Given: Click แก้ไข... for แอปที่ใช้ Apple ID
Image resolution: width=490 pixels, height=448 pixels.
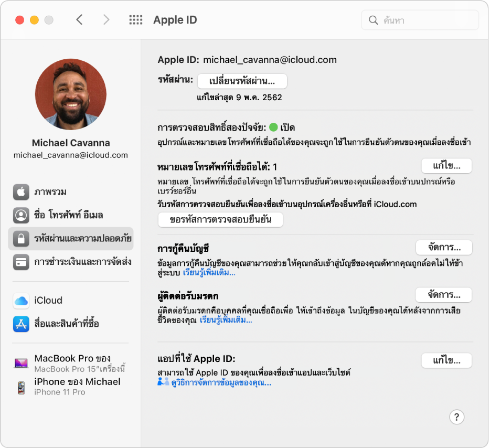Looking at the screenshot, I should click(446, 360).
